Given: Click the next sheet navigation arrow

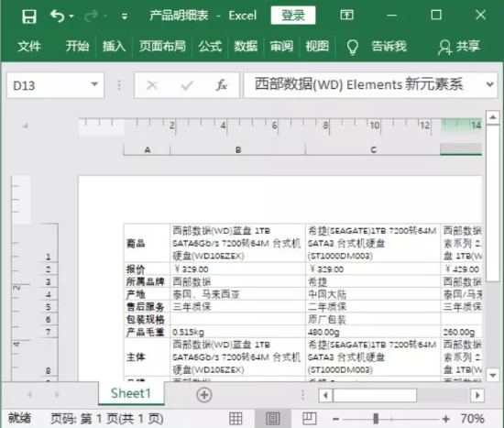Looking at the screenshot, I should (57, 395).
